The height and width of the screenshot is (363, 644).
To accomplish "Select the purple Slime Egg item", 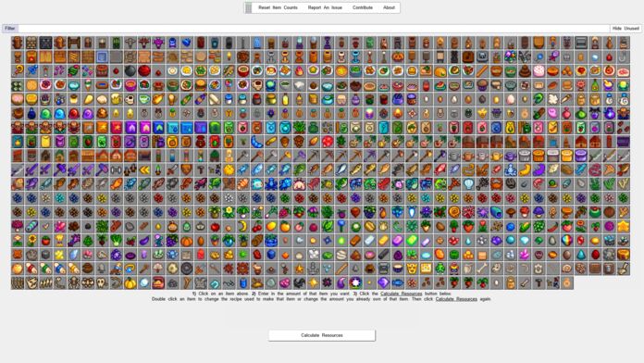I will click(x=88, y=114).
